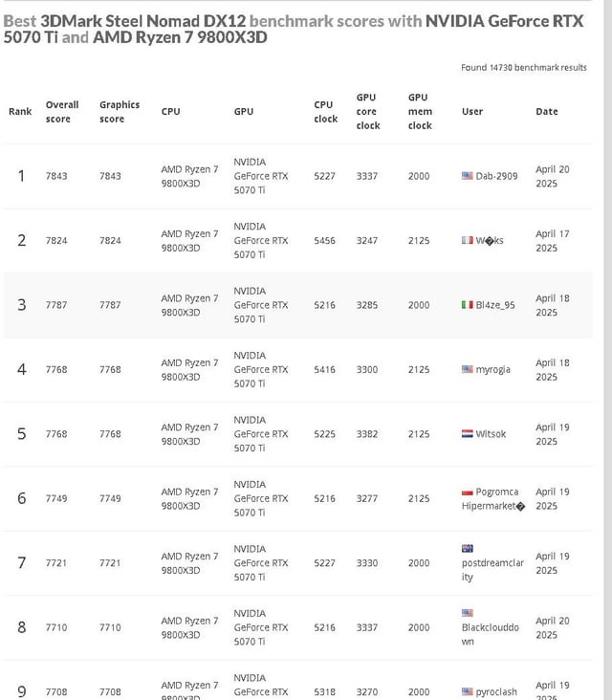Click the flag icon above Blackclouddown
The width and height of the screenshot is (612, 700).
467,613
